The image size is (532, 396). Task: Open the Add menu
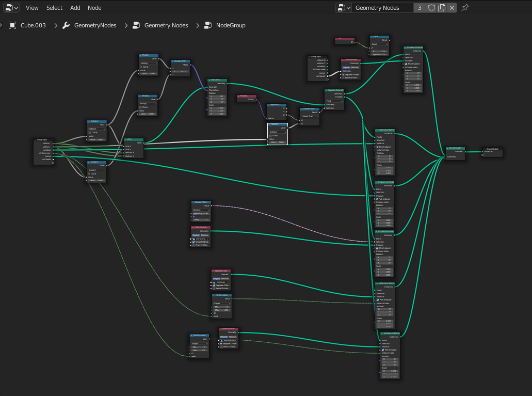point(75,8)
